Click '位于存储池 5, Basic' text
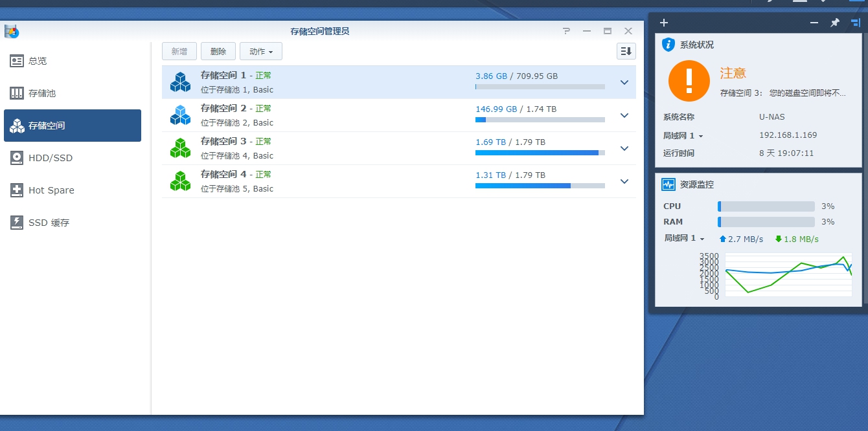868x431 pixels. click(237, 189)
